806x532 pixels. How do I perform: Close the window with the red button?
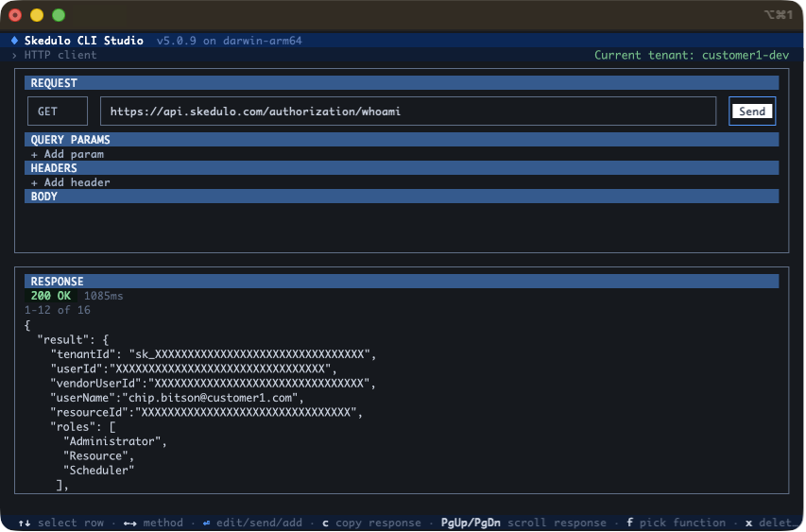[x=15, y=15]
